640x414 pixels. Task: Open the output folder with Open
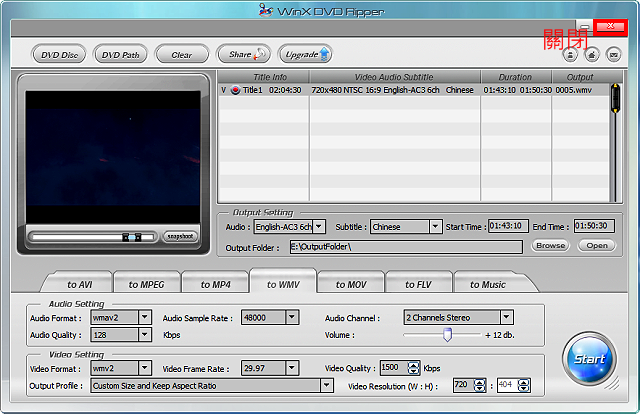597,245
